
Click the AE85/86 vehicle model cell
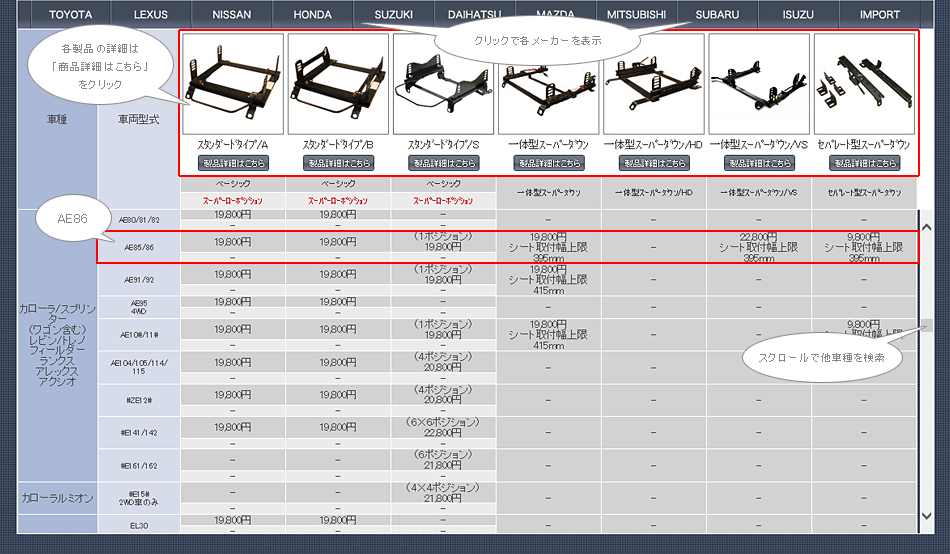[x=139, y=247]
